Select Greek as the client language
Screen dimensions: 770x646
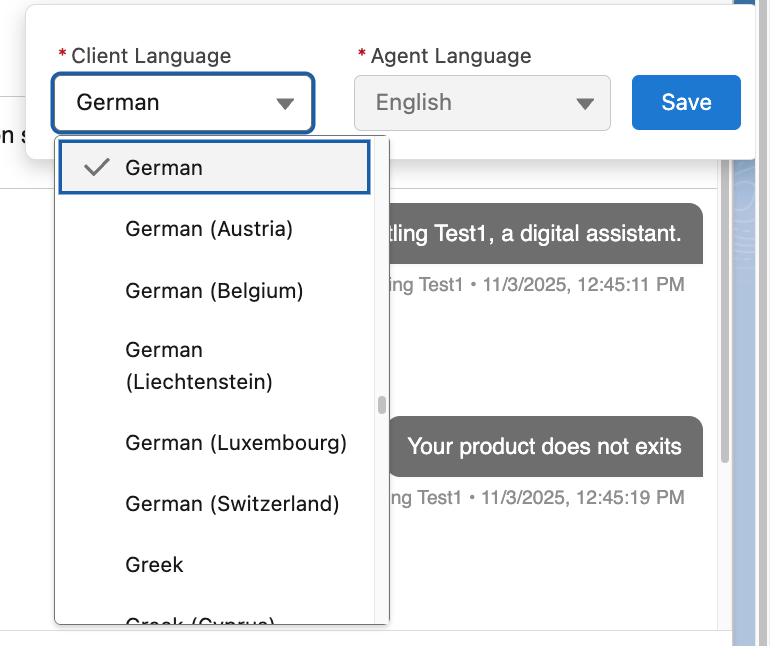point(155,565)
